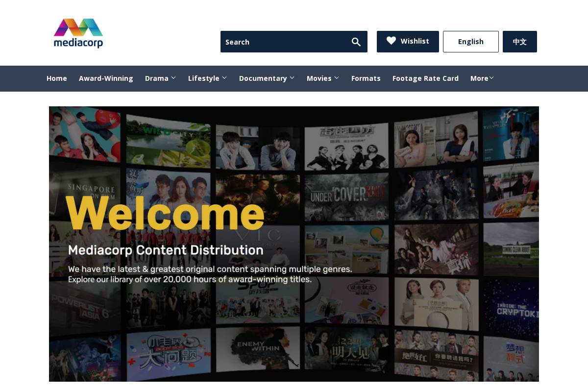588x392 pixels.
Task: Click the Documentary menu label
Action: 263,78
